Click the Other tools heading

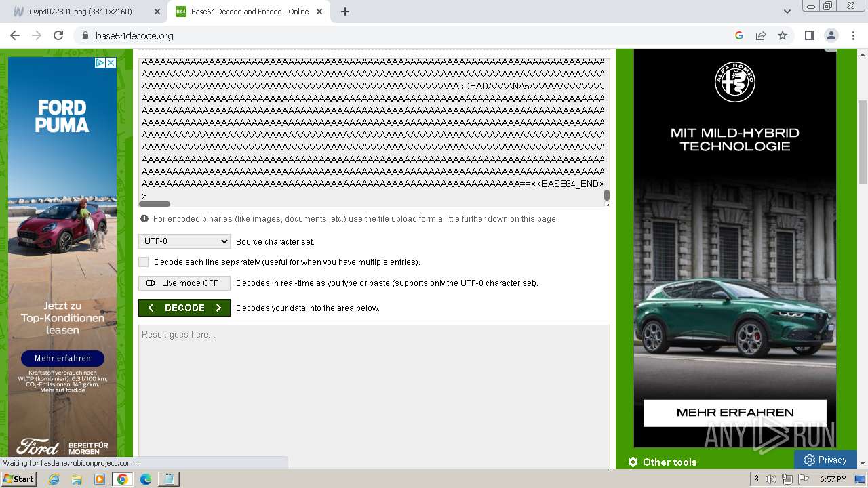(x=670, y=462)
